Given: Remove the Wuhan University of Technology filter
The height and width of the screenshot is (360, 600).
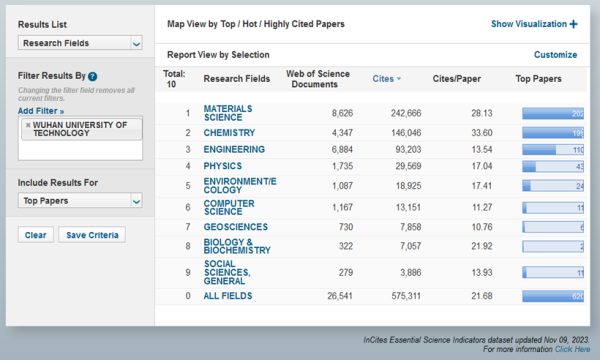Looking at the screenshot, I should 28,125.
